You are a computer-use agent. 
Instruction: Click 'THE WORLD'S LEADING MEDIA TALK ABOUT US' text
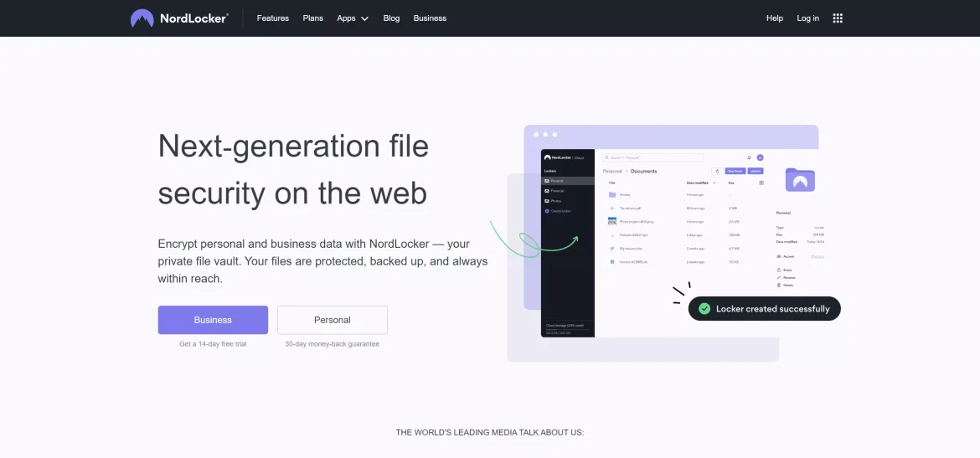click(x=490, y=432)
